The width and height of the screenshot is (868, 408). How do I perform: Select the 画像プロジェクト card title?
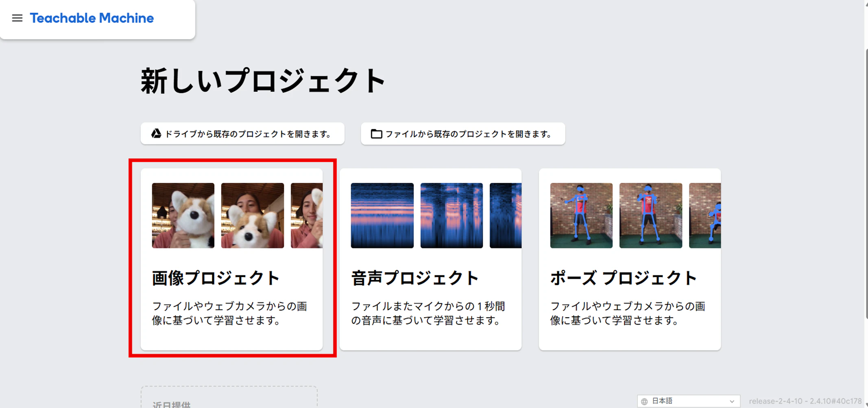point(216,278)
